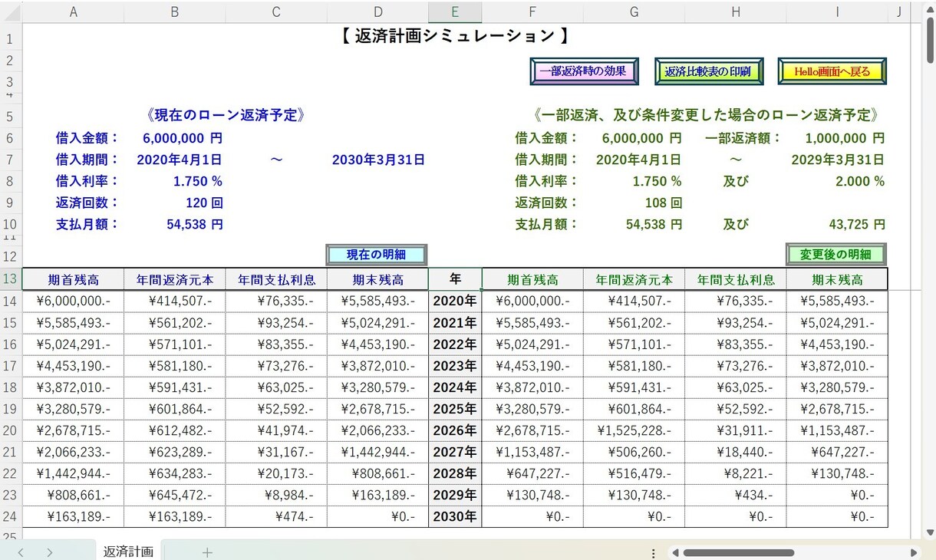
Task: Go to next sheet with right arrow
Action: point(50,552)
